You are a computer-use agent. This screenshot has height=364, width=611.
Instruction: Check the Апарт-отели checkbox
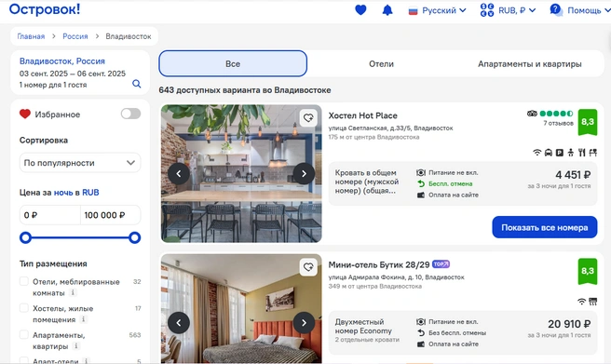[24, 360]
